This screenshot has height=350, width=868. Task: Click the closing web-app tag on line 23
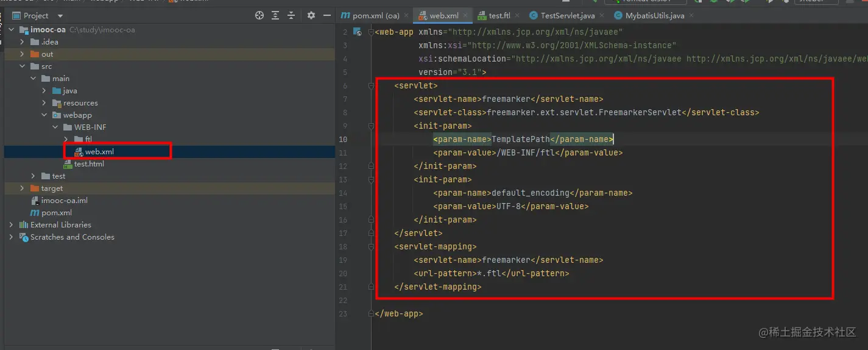coord(399,314)
